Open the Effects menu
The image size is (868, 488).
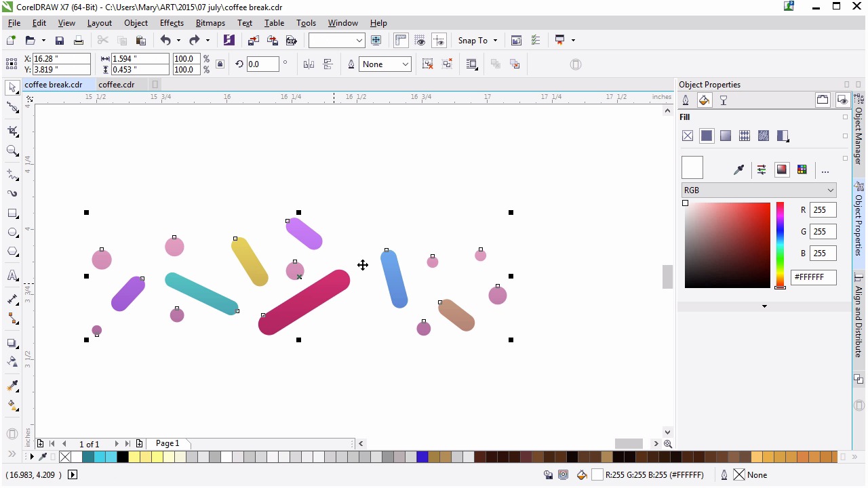172,23
